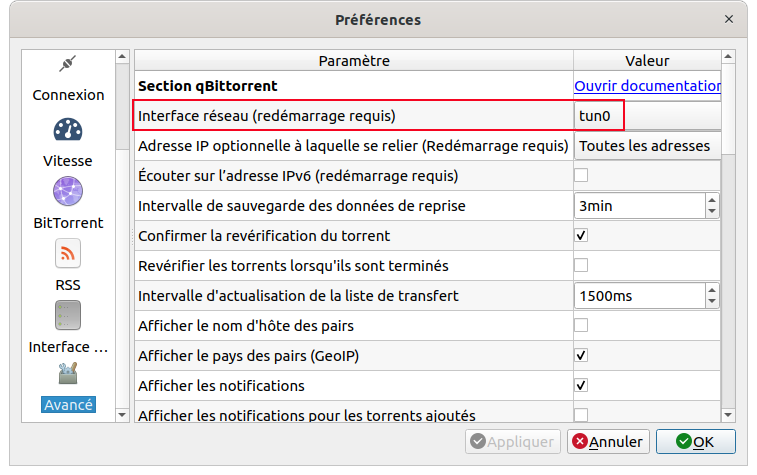Toggle Afficher le pays des pairs (GeoIP)
The image size is (757, 475).
pos(581,356)
